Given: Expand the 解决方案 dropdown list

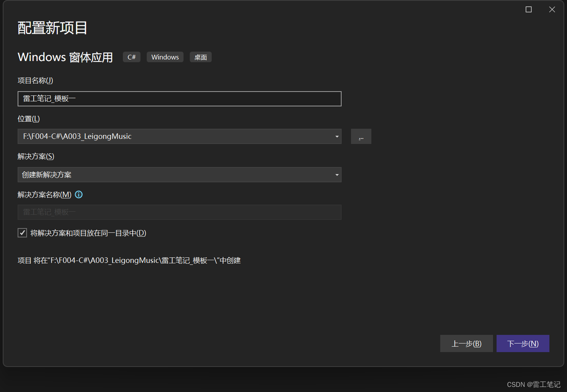Looking at the screenshot, I should pyautogui.click(x=337, y=175).
